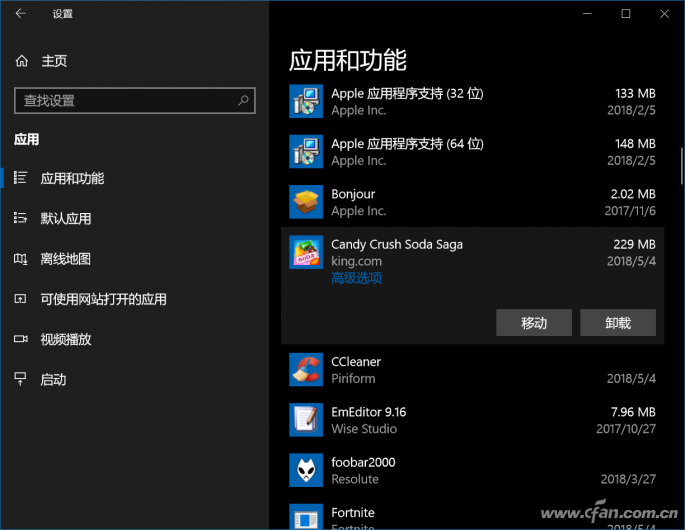685x530 pixels.
Task: Select the Fortnite app name
Action: pos(353,513)
